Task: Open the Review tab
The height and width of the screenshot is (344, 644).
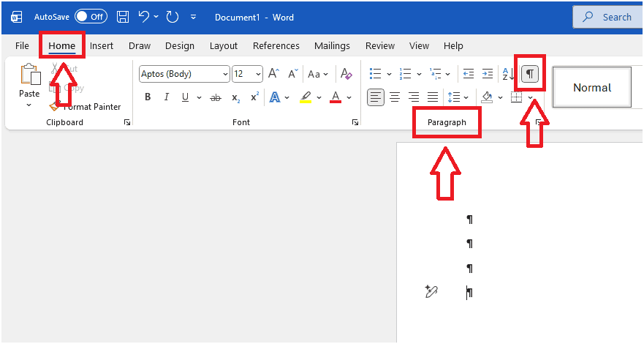Action: tap(380, 45)
